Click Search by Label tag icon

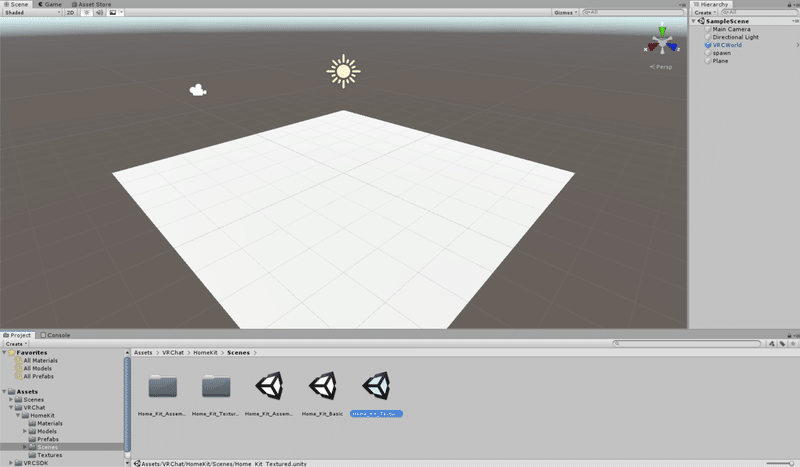coord(782,343)
